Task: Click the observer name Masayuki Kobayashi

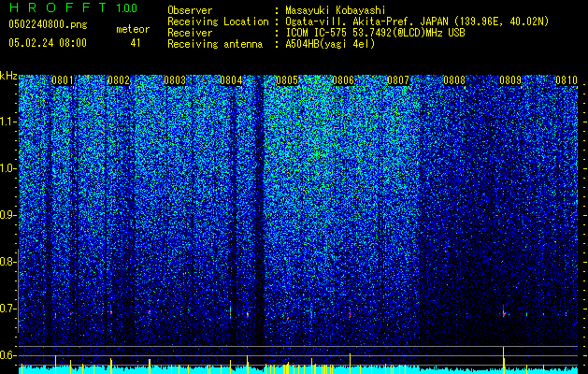Action: [336, 10]
